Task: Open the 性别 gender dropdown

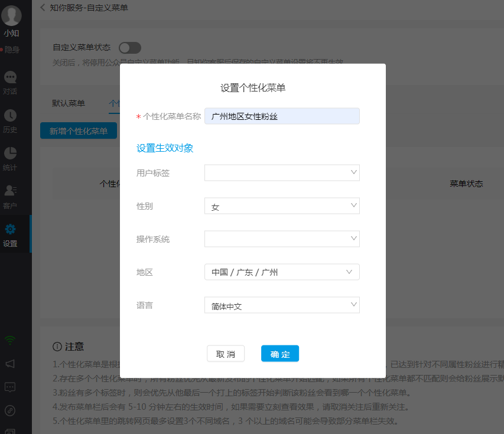Action: point(282,205)
